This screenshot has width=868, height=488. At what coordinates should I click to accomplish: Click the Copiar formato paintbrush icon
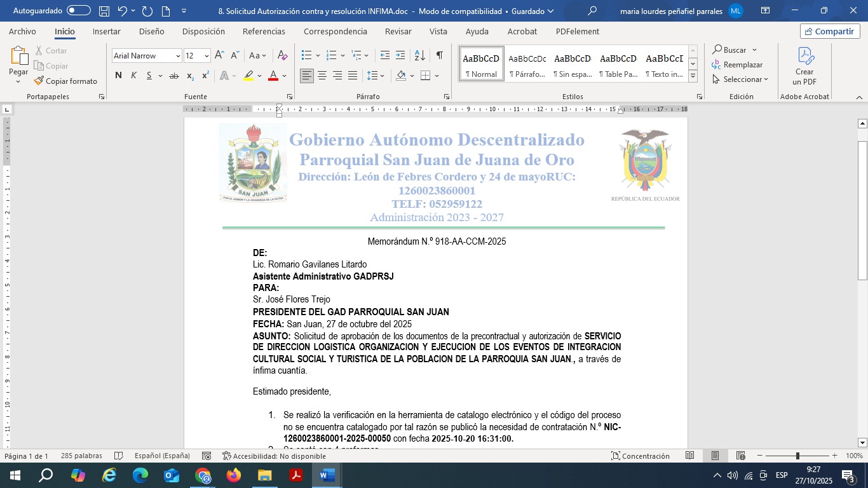coord(39,81)
